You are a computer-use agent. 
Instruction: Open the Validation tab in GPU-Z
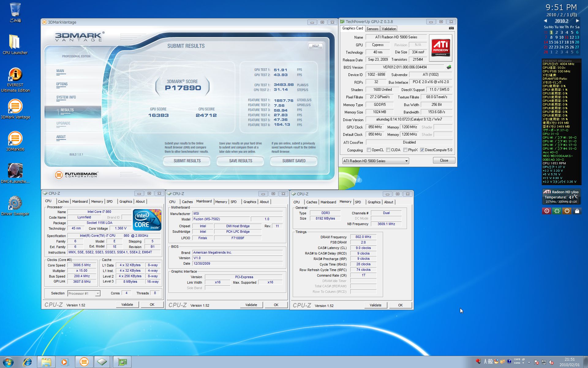pyautogui.click(x=389, y=29)
